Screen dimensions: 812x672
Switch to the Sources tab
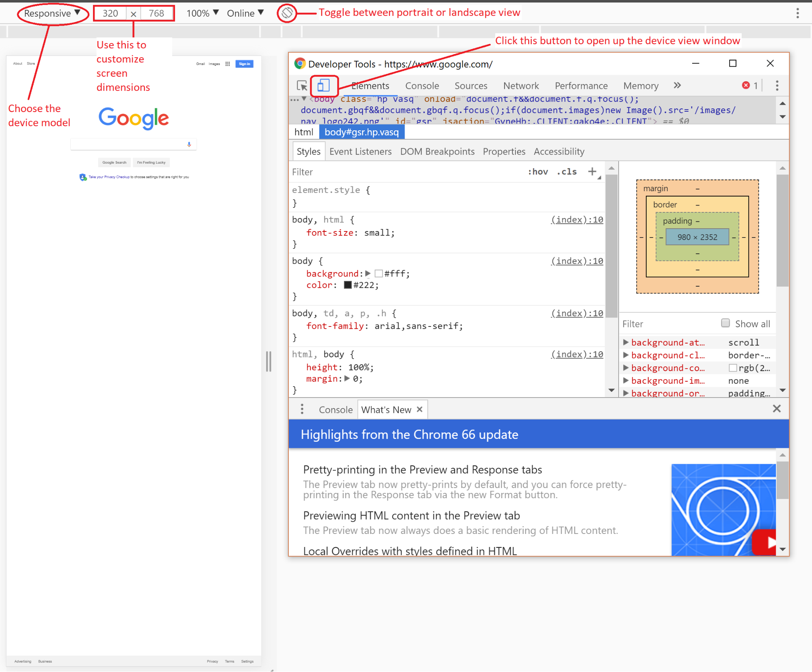click(471, 86)
